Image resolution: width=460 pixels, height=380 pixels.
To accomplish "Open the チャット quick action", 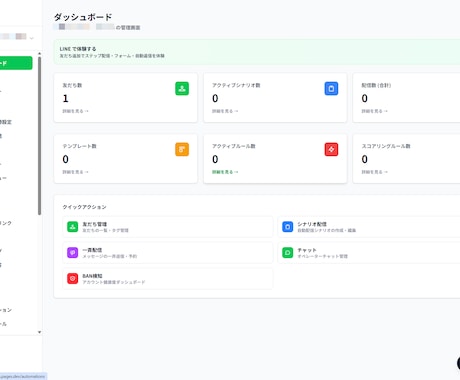I will point(369,253).
